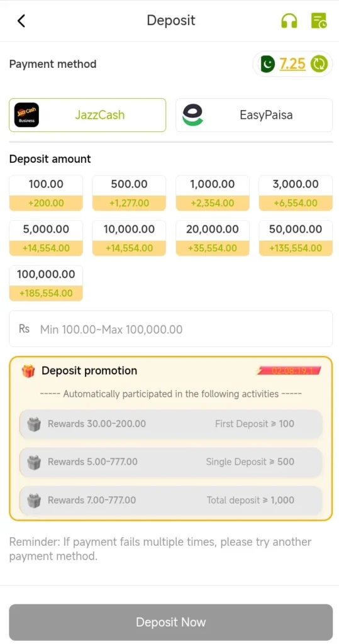This screenshot has width=339, height=644.
Task: Click the Deposit Now button
Action: pos(171,622)
